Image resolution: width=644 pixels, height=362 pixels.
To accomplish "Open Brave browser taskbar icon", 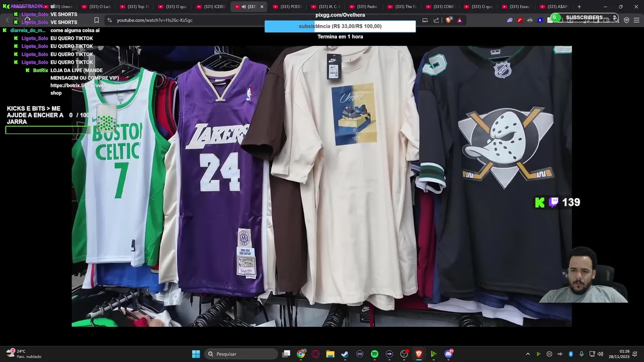I will tap(419, 354).
